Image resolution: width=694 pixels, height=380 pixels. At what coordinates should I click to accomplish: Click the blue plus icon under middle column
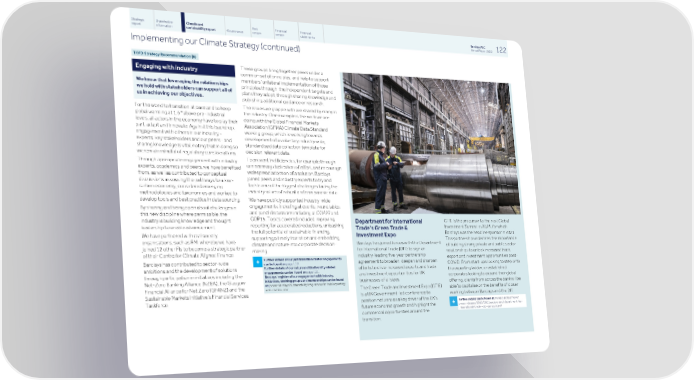point(257,262)
